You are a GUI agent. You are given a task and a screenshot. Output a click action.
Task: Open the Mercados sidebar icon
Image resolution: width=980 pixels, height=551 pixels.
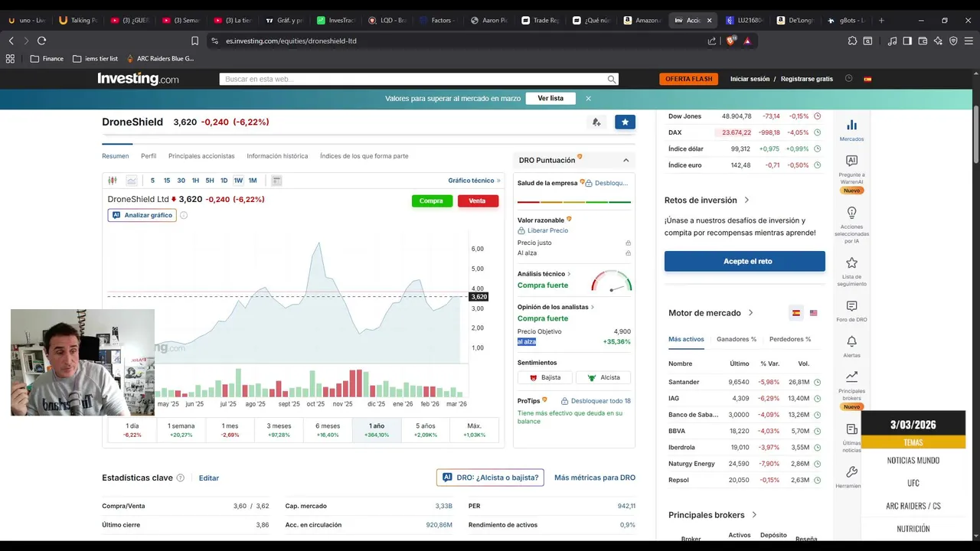(x=851, y=129)
